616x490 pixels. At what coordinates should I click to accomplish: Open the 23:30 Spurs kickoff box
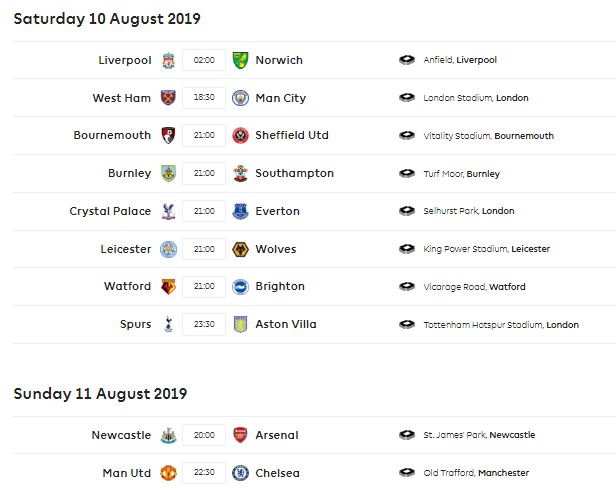click(x=204, y=324)
